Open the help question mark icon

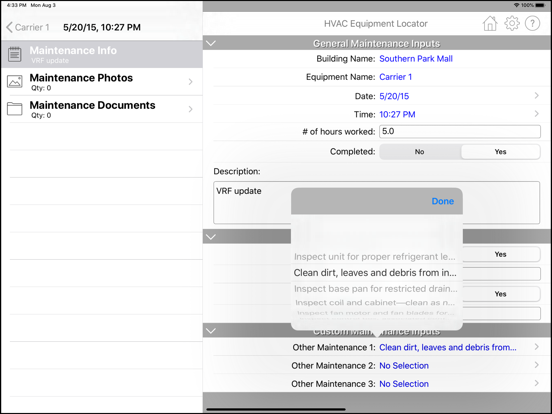coord(532,24)
